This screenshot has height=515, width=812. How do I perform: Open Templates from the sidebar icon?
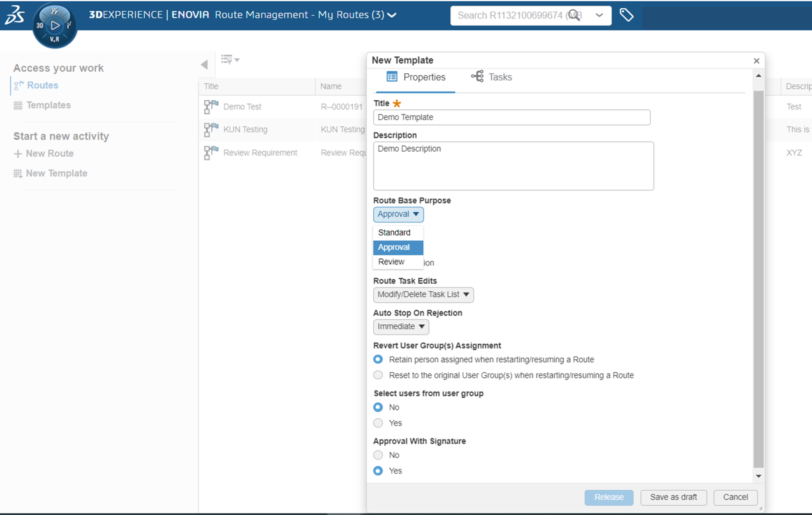pos(18,105)
